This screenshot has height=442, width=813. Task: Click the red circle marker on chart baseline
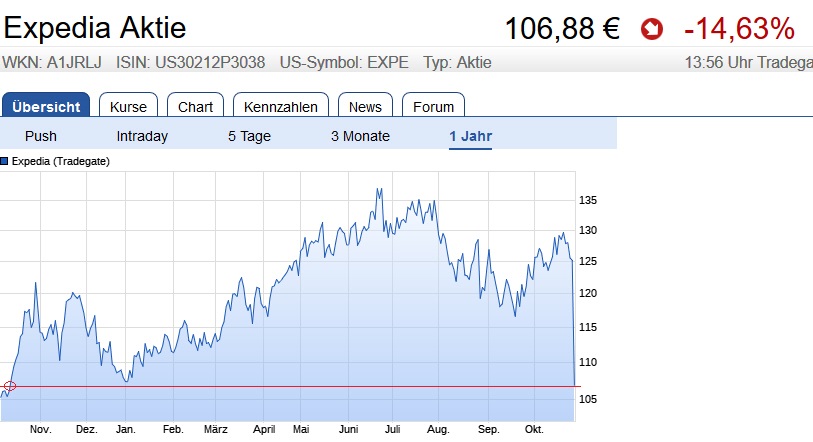[x=10, y=386]
